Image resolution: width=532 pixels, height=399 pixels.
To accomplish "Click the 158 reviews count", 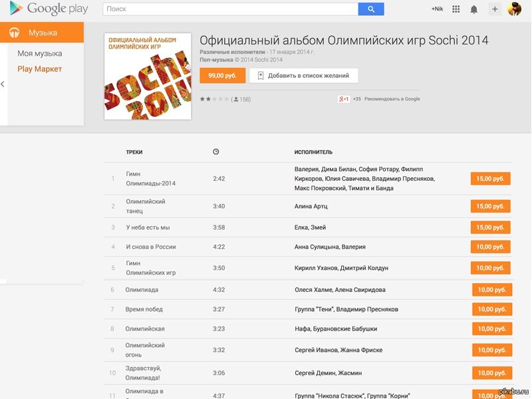I will 241,99.
